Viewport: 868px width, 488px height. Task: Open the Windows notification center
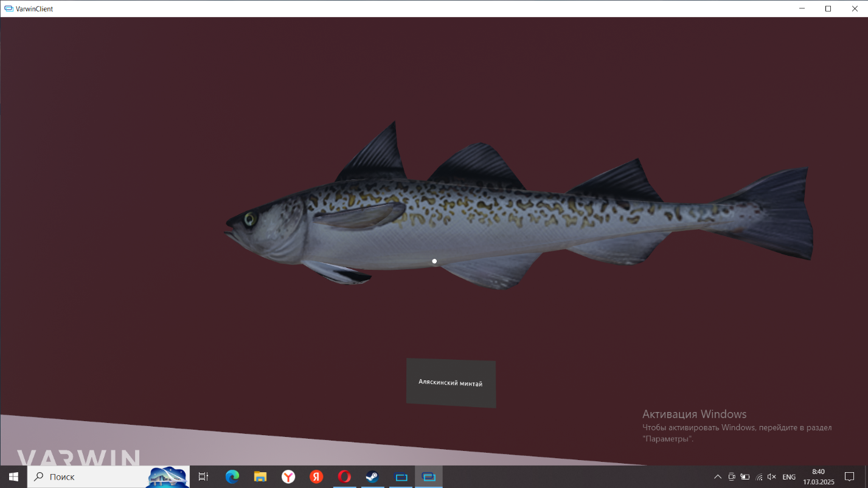coord(850,477)
